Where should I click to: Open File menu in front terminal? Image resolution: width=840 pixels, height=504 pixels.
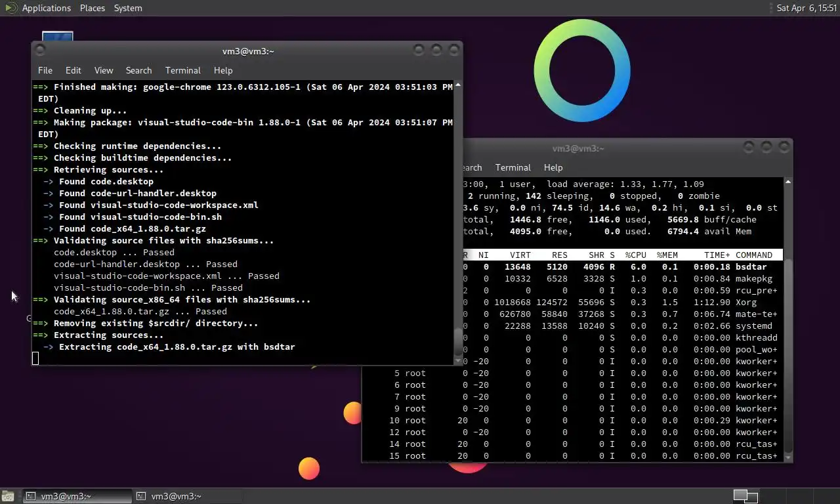point(45,70)
